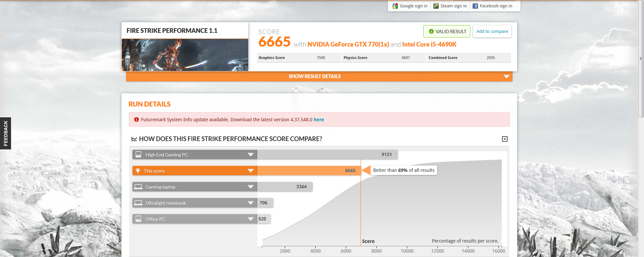
Task: Open the Intel Core i5-4690K link
Action: (x=429, y=44)
